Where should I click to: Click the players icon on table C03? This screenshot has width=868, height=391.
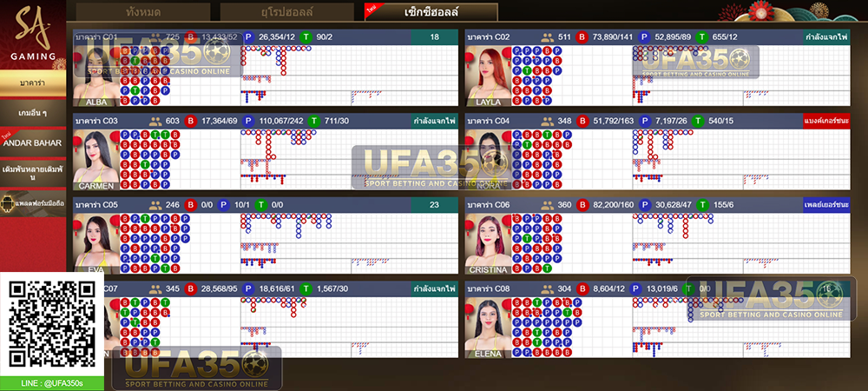tap(155, 122)
